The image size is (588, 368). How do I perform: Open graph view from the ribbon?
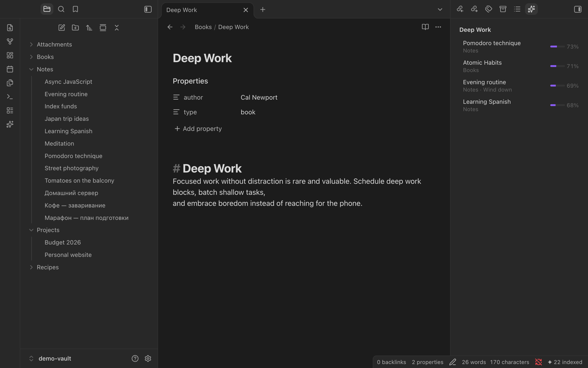pyautogui.click(x=10, y=41)
